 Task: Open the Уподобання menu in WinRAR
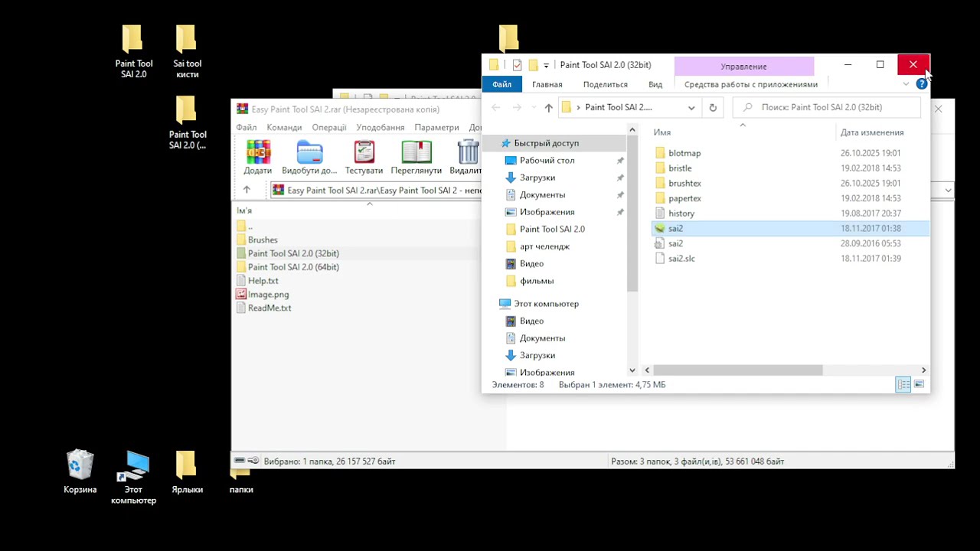[381, 127]
